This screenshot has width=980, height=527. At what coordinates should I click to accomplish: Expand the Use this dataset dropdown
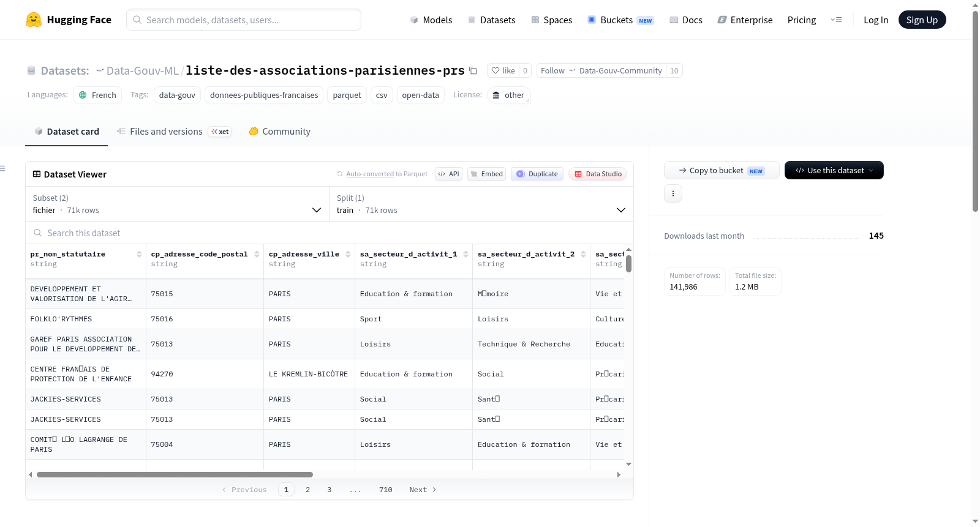point(834,170)
